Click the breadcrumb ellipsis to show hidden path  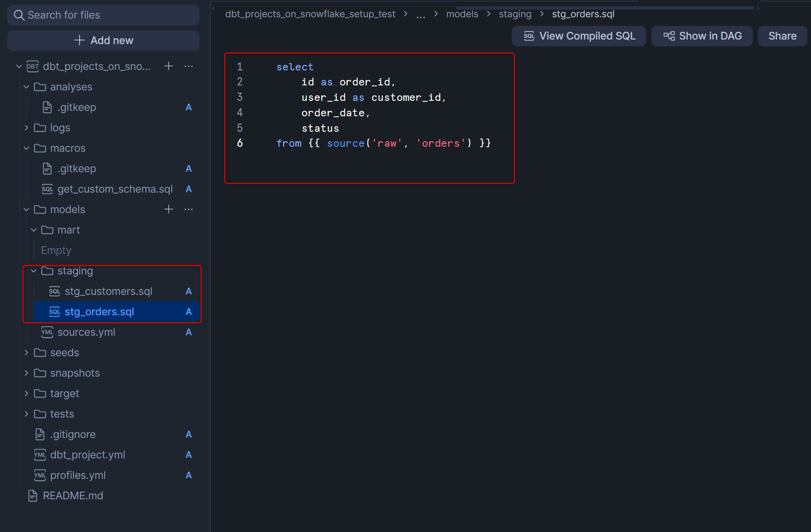click(421, 15)
